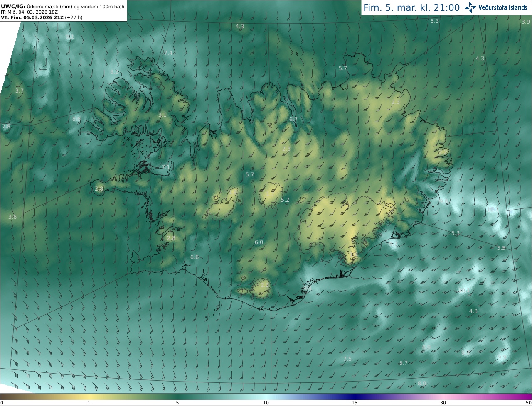Click the 'VT: Fim. 05.03.2026 21Z' line
The width and height of the screenshot is (532, 406).
(41, 17)
